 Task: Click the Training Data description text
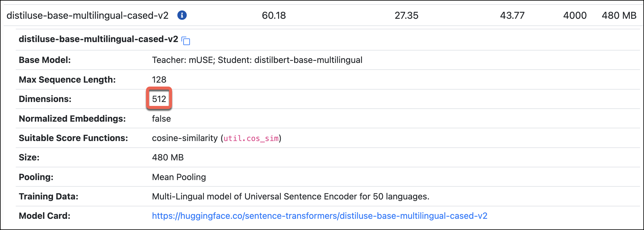(290, 196)
